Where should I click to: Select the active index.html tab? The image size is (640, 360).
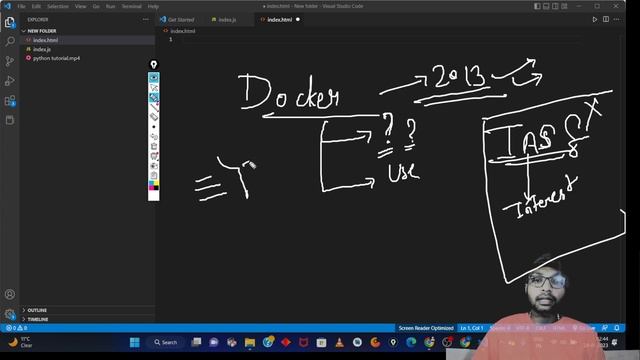280,20
